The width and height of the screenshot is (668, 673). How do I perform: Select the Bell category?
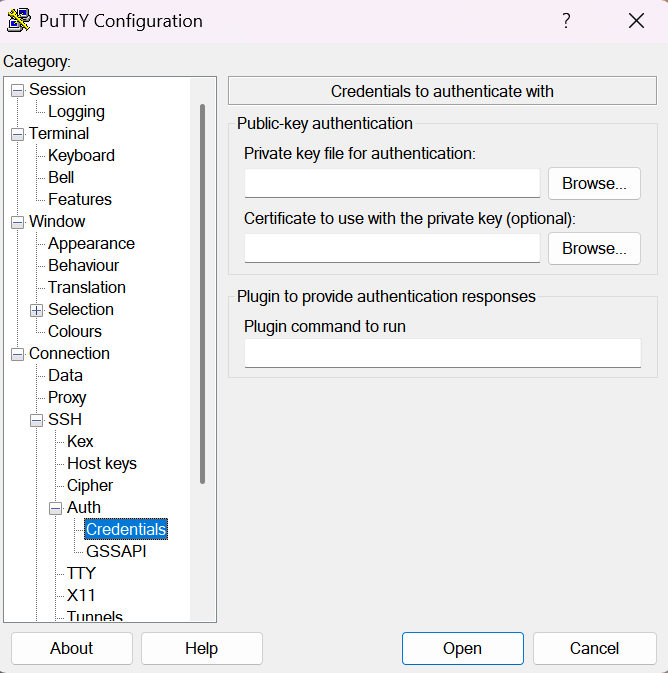[x=61, y=177]
